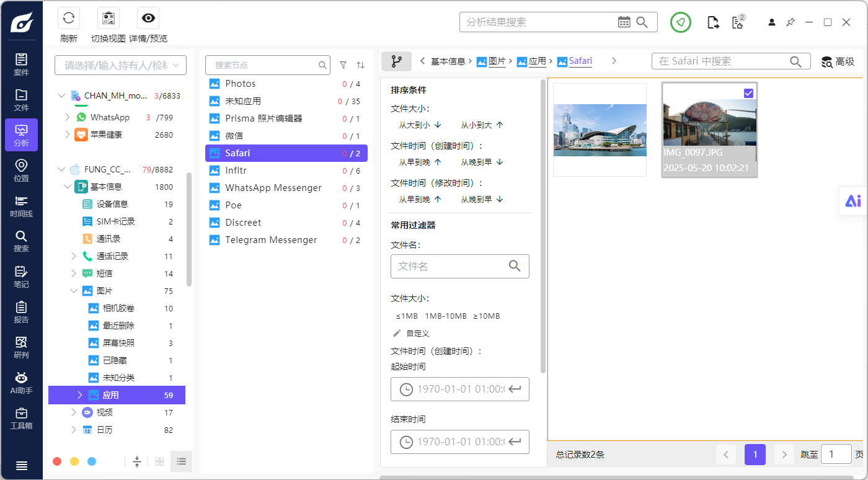The height and width of the screenshot is (480, 868).
Task: Click the branch view icon button
Action: click(396, 61)
